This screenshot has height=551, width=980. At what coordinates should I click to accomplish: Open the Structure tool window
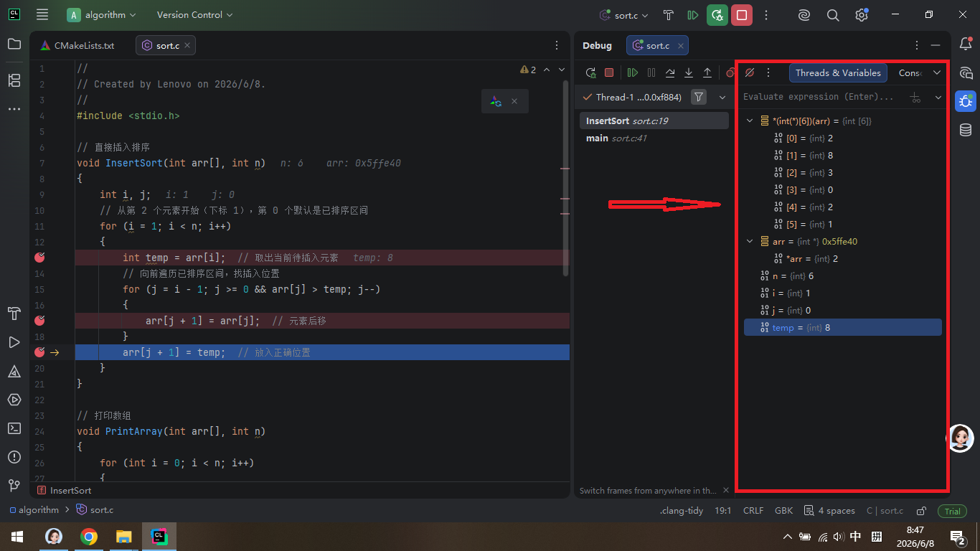tap(14, 80)
